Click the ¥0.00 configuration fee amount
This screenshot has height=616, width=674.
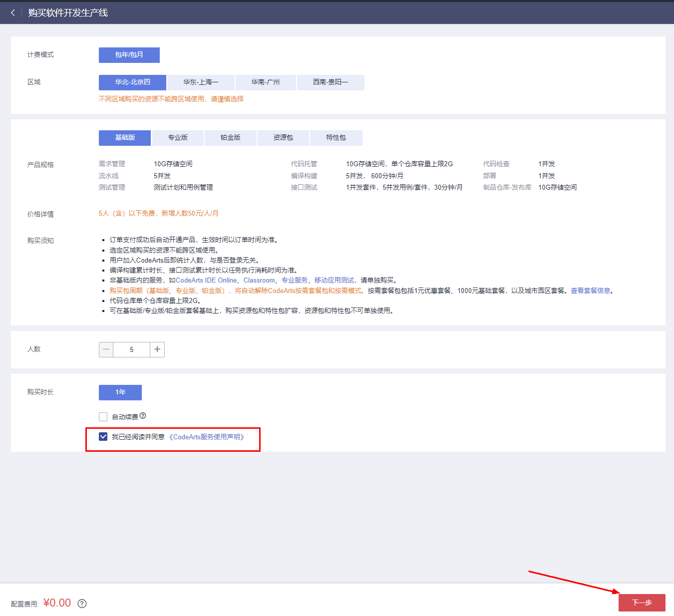click(57, 603)
